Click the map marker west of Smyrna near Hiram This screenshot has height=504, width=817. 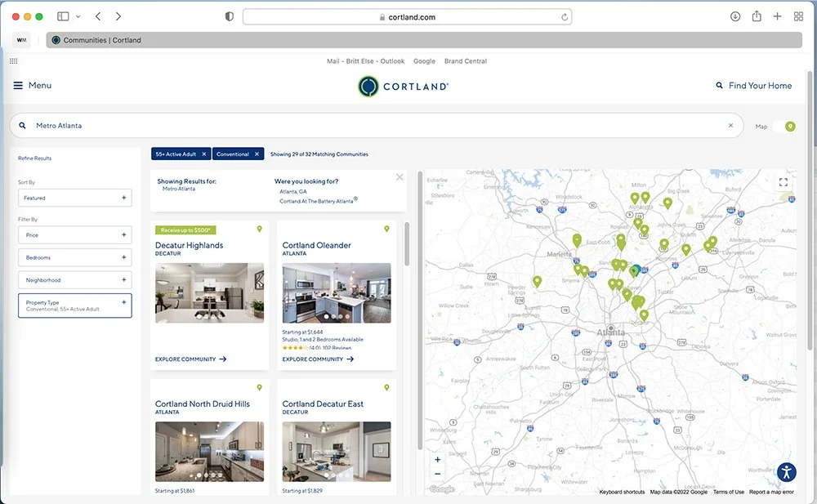(538, 282)
